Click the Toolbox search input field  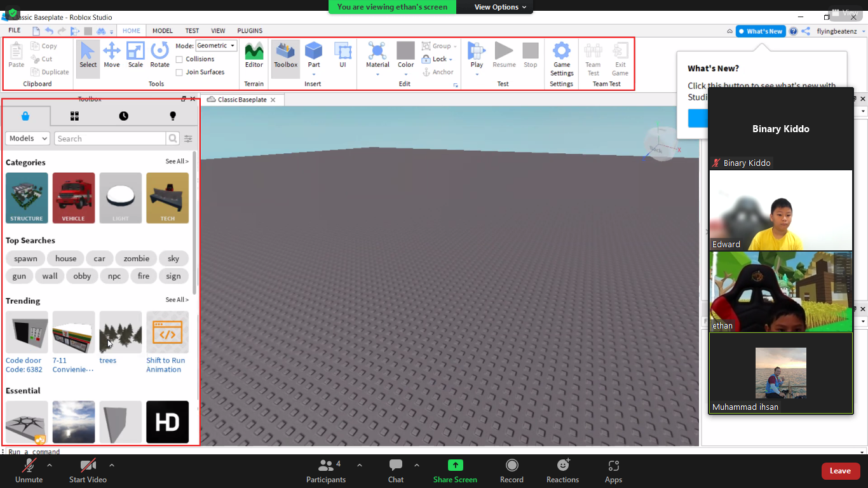coord(110,139)
